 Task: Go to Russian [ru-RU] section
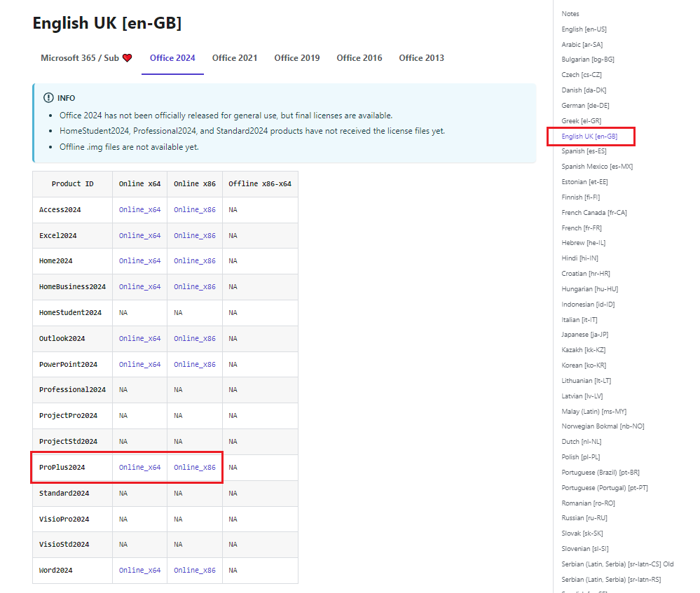(x=584, y=518)
